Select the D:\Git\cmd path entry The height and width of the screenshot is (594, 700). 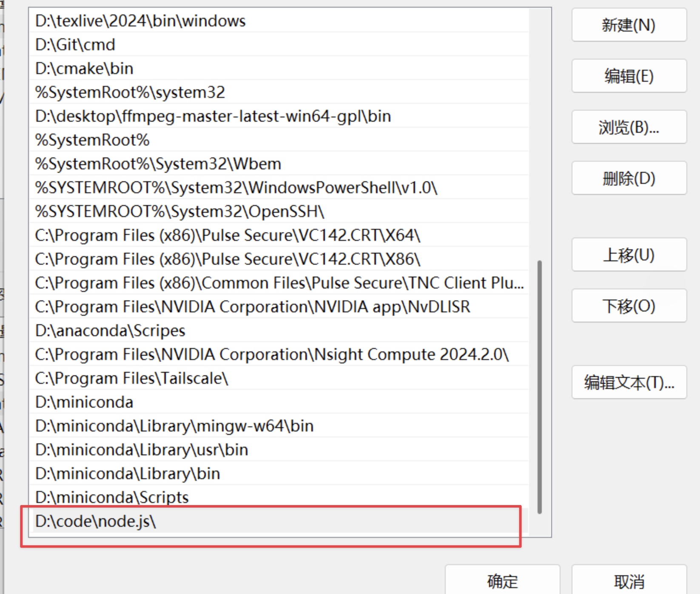pyautogui.click(x=75, y=45)
